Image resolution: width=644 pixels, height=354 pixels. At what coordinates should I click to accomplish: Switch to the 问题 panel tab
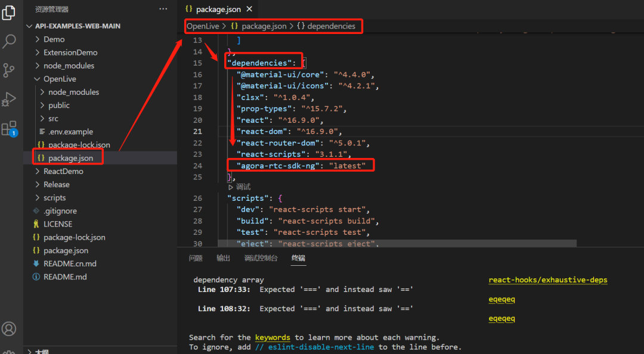[x=196, y=258]
